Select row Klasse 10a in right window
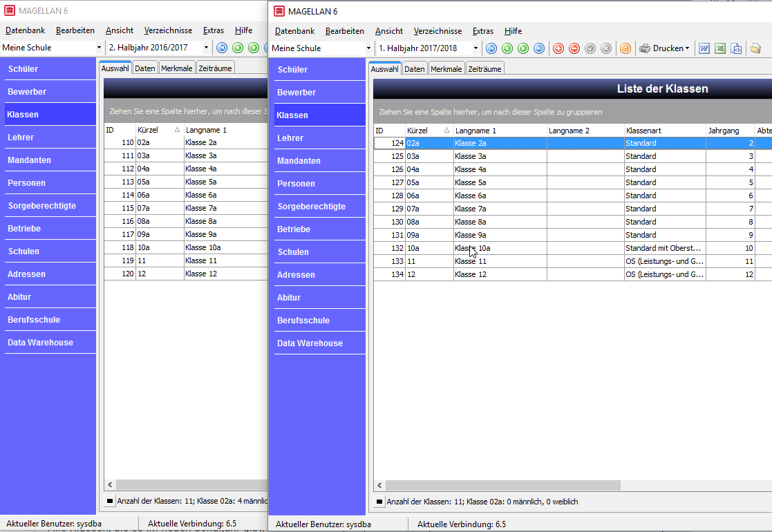This screenshot has height=532, width=772. pos(572,248)
